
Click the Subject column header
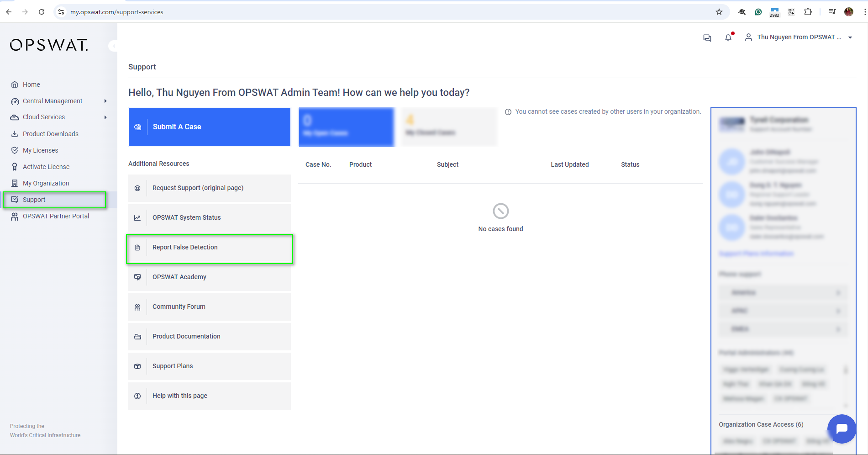447,164
